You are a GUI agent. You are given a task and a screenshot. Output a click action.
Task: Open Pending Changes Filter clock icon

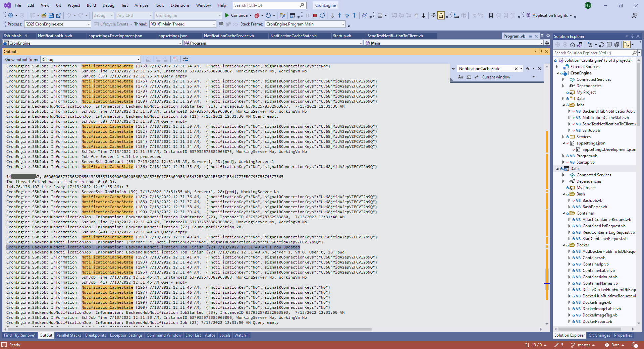coord(590,45)
